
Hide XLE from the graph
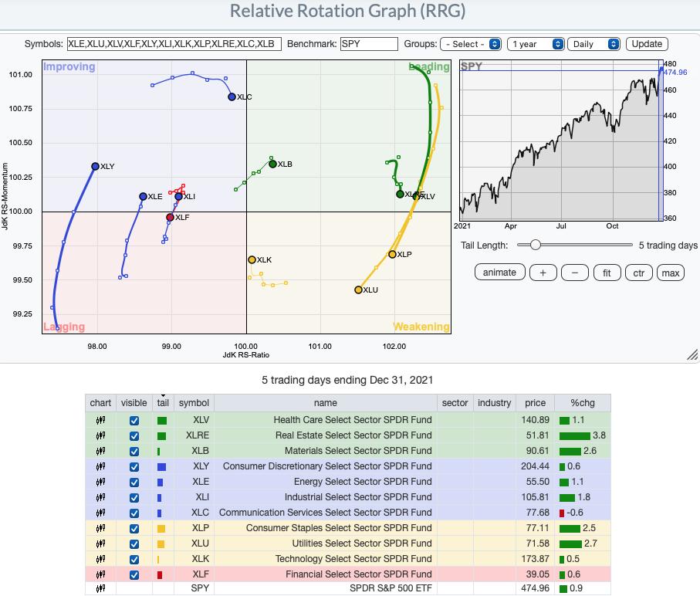[134, 483]
